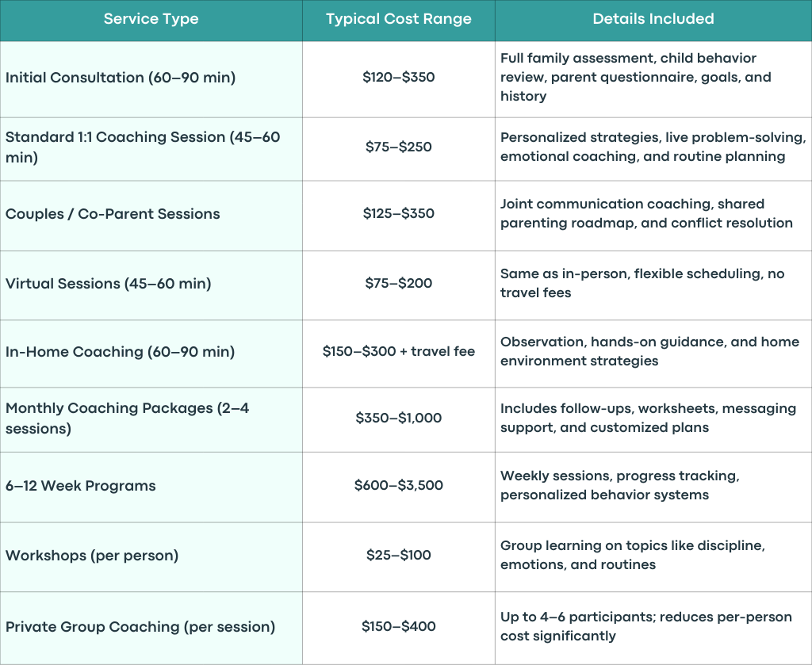Screen dimensions: 812x665
Task: Click the 6–12 Week Programs cell
Action: coord(151,487)
